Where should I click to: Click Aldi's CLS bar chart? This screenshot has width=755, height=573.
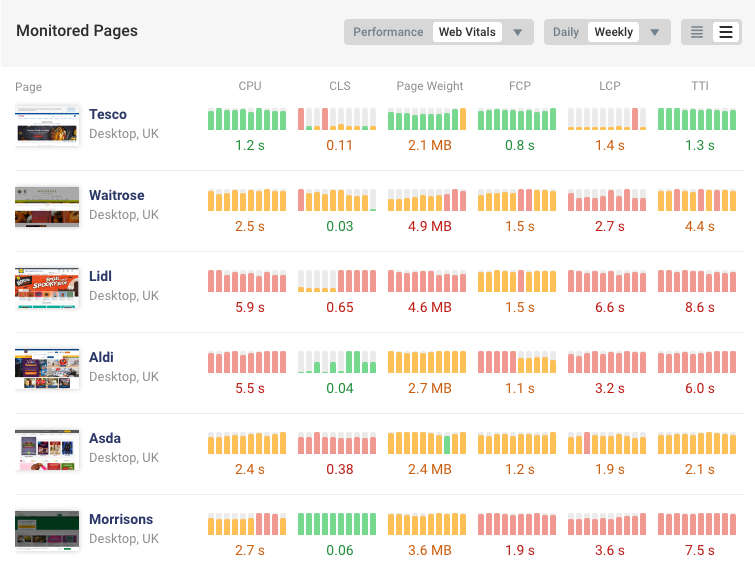tap(337, 362)
